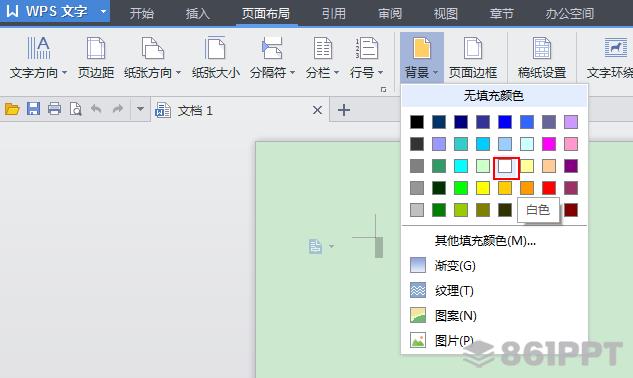Pick the pure yellow color swatch
633x378 pixels.
(x=483, y=188)
